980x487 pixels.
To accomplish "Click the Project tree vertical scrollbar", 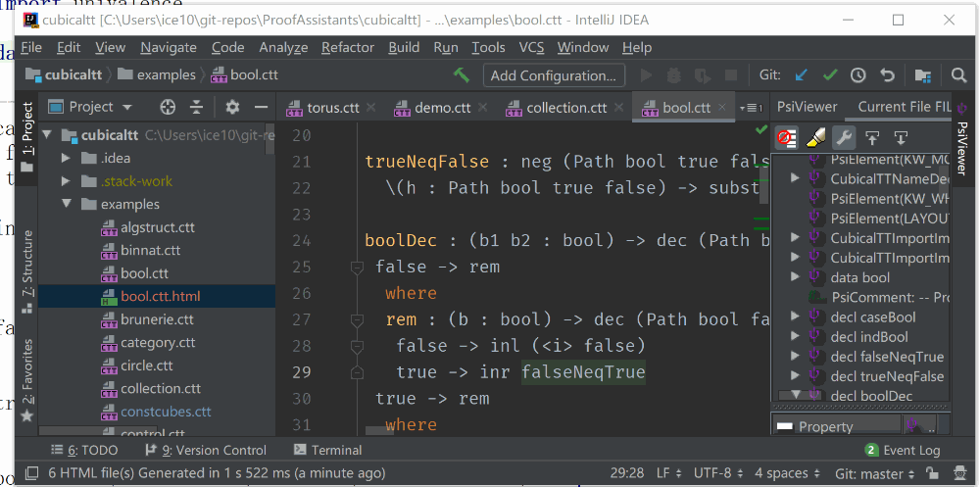I will (x=270, y=138).
